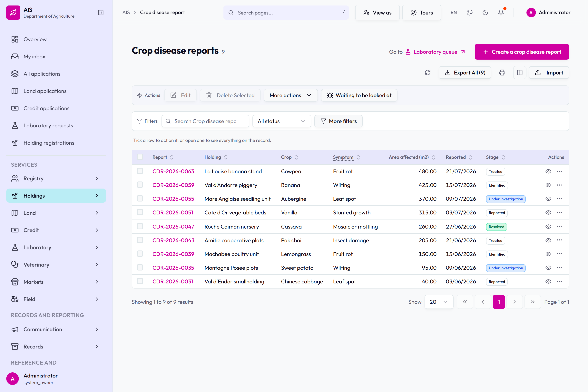Open the theme palette icon
Image resolution: width=588 pixels, height=392 pixels.
[x=469, y=13]
